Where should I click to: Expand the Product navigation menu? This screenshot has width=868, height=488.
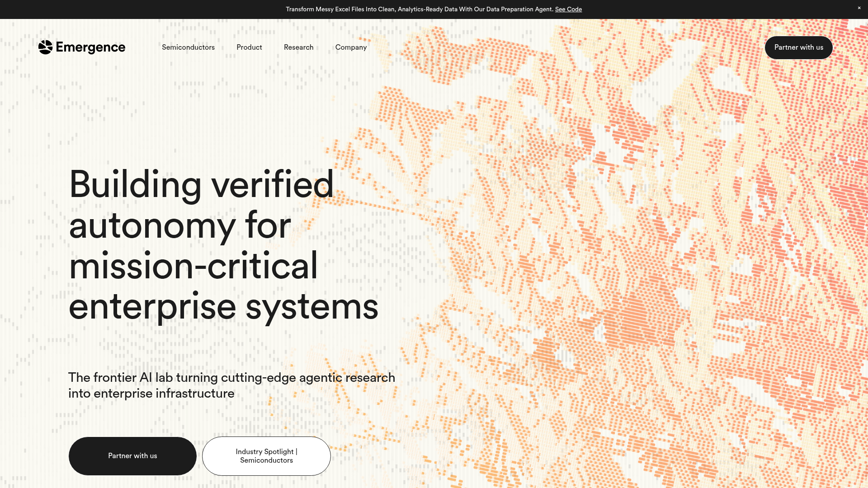pyautogui.click(x=249, y=47)
